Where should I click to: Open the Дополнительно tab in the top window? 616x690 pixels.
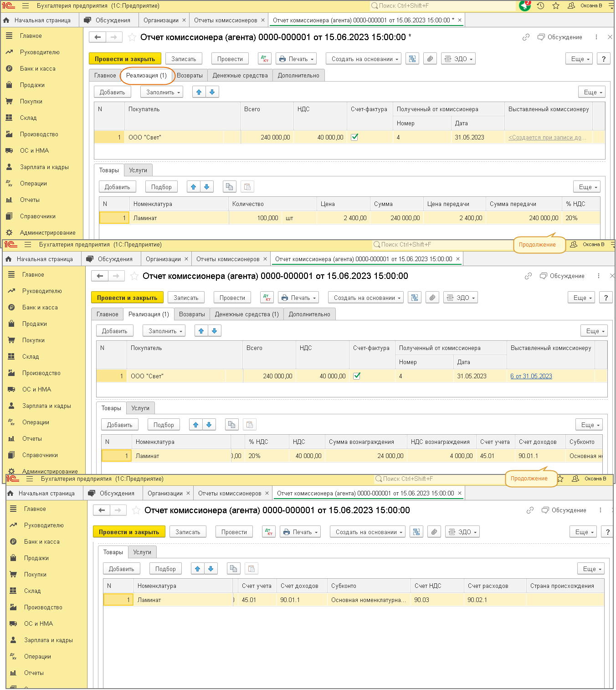298,76
